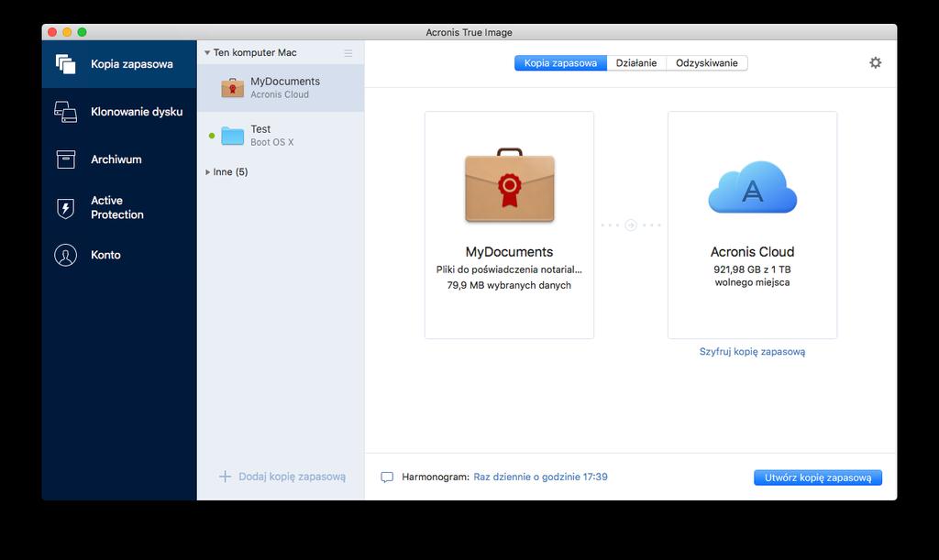
Task: Switch to the Działanie tab
Action: [x=636, y=63]
